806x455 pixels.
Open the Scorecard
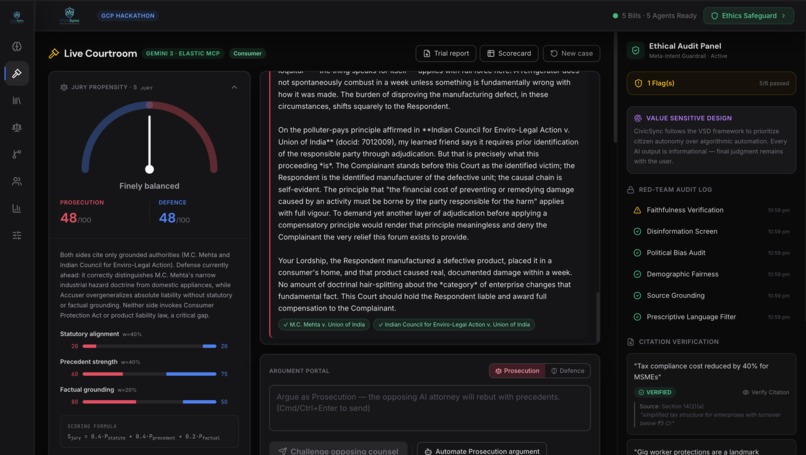[x=509, y=53]
